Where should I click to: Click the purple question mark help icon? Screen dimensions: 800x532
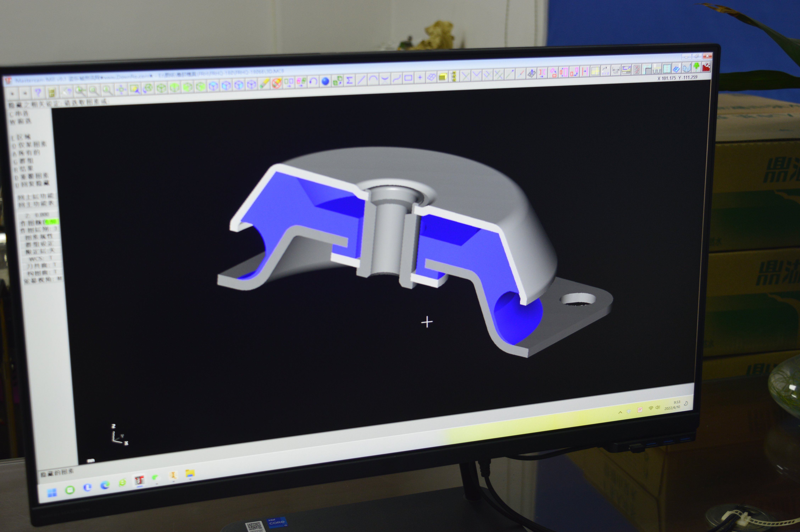pyautogui.click(x=38, y=92)
